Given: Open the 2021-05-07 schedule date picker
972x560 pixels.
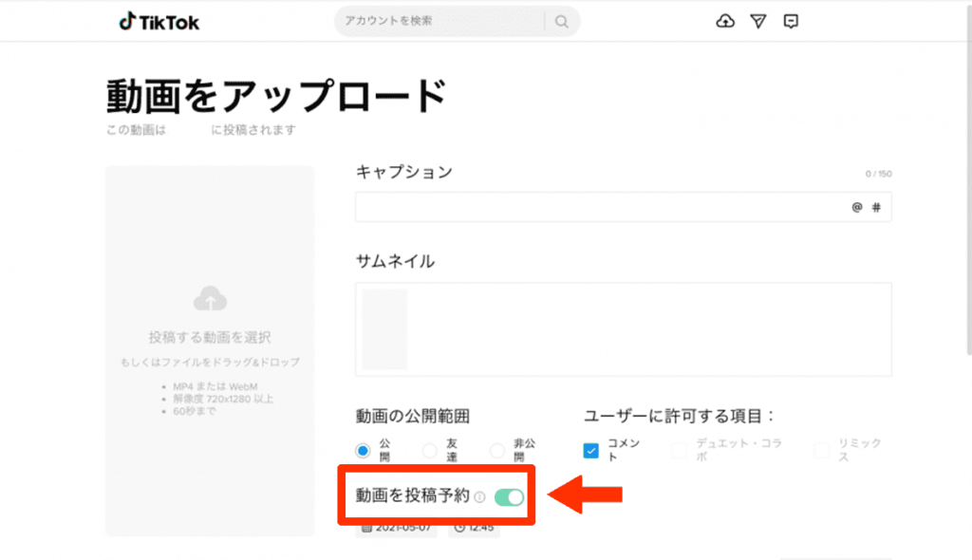Looking at the screenshot, I should coord(397,527).
